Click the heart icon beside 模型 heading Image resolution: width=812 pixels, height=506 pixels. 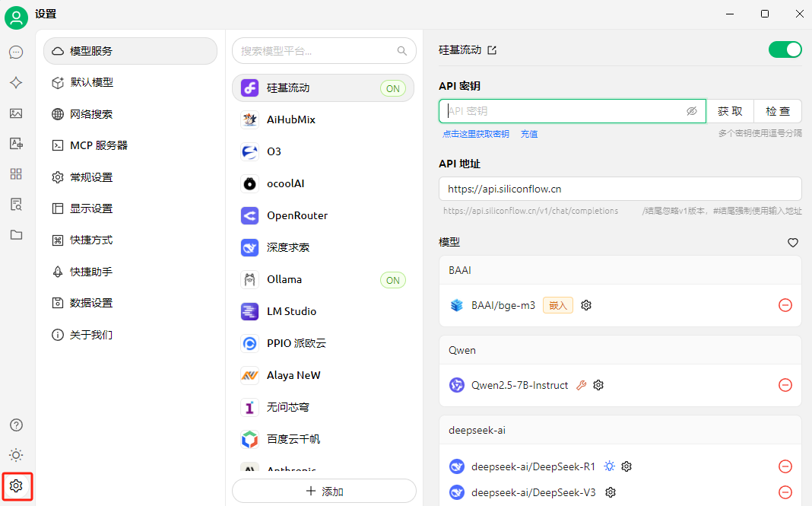pyautogui.click(x=792, y=243)
